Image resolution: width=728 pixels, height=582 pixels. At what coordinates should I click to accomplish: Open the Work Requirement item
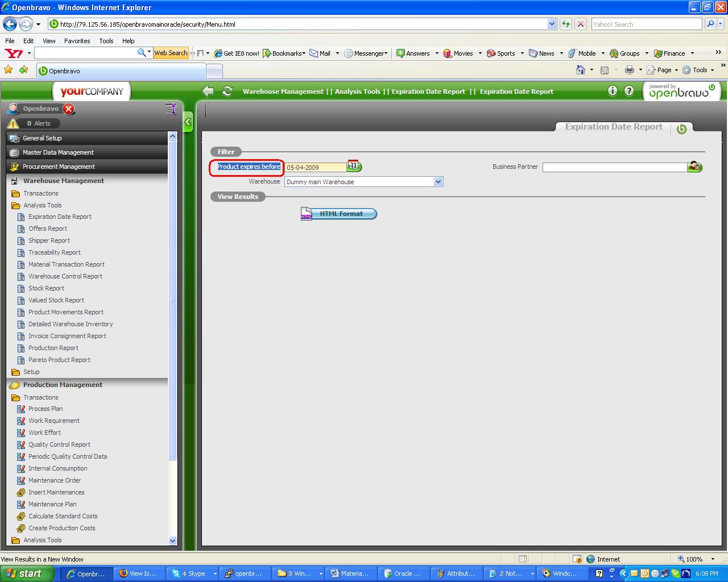click(54, 421)
